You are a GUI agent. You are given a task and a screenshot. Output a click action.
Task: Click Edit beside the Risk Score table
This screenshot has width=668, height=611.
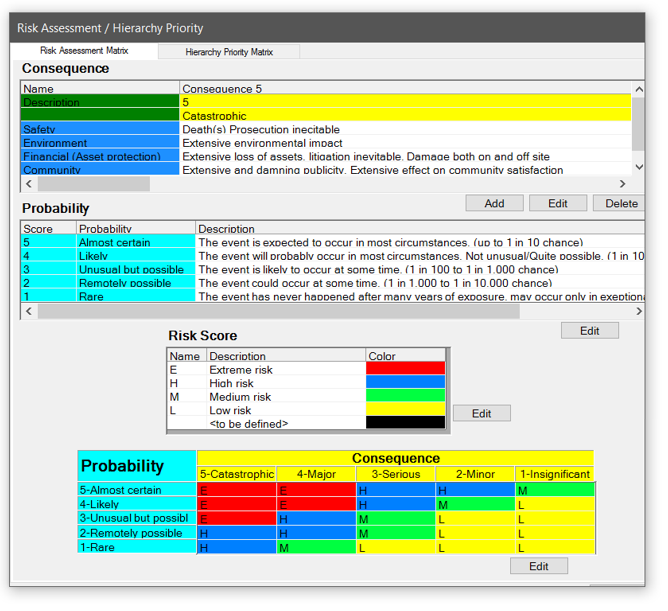(x=481, y=413)
